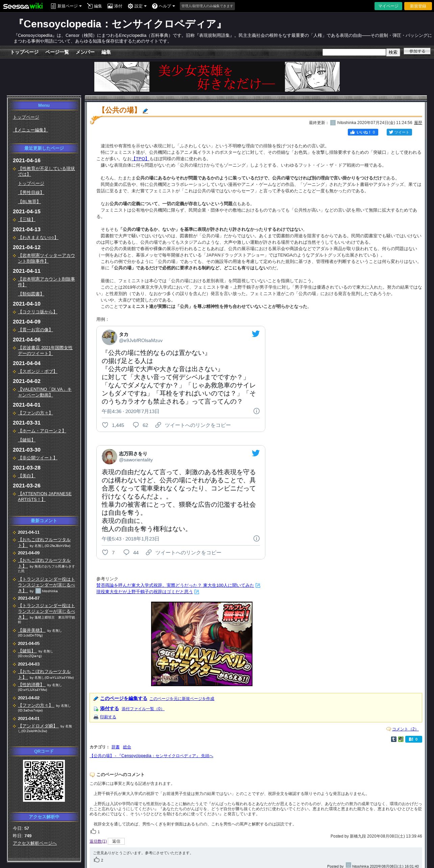The height and width of the screenshot is (868, 434).
Task: Click the MAXレベル game advertisement image
Action: point(202,644)
